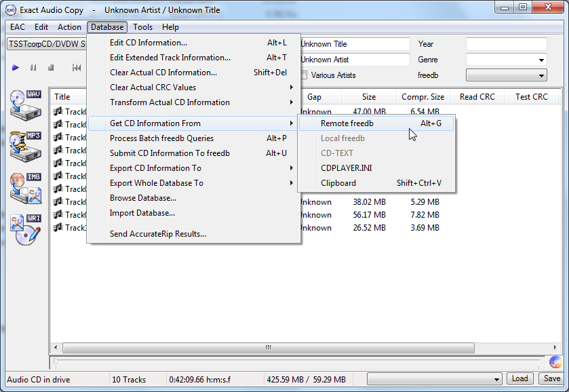This screenshot has height=392, width=569.
Task: Click the CD disc icon at bottom right
Action: click(555, 363)
